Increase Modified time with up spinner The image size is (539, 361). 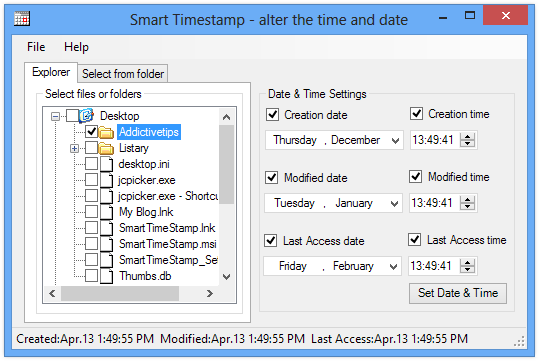(x=467, y=199)
